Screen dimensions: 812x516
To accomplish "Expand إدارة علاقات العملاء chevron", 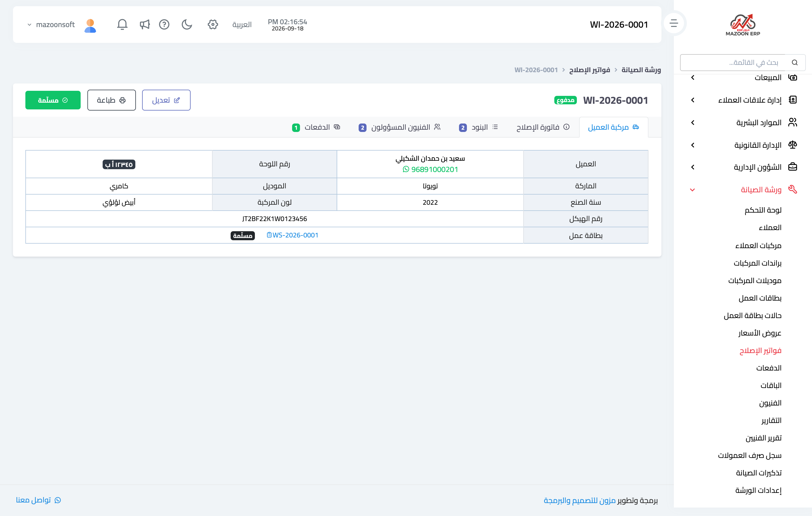I will (x=693, y=100).
